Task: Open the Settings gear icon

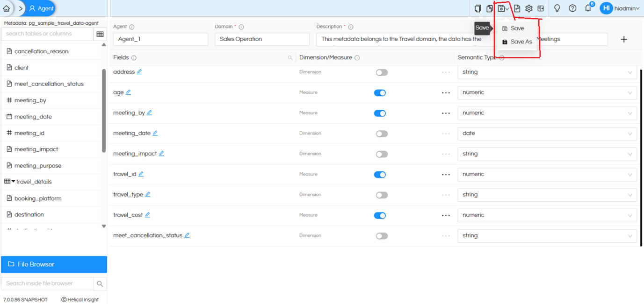Action: tap(529, 8)
